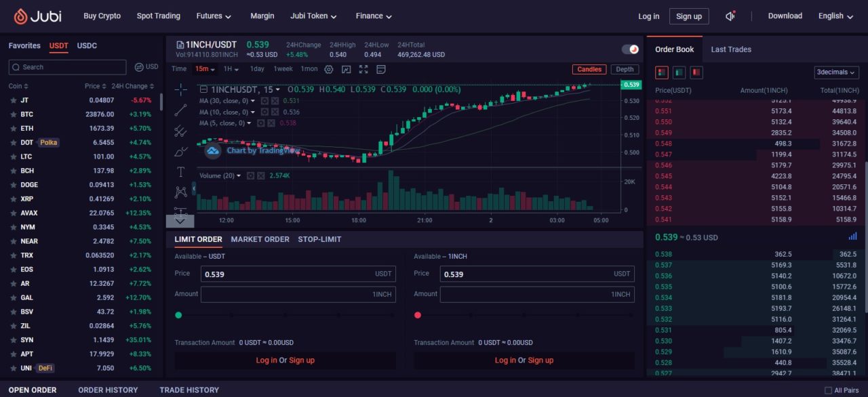The height and width of the screenshot is (397, 868).
Task: Show only buy orders in order book
Action: click(x=679, y=72)
